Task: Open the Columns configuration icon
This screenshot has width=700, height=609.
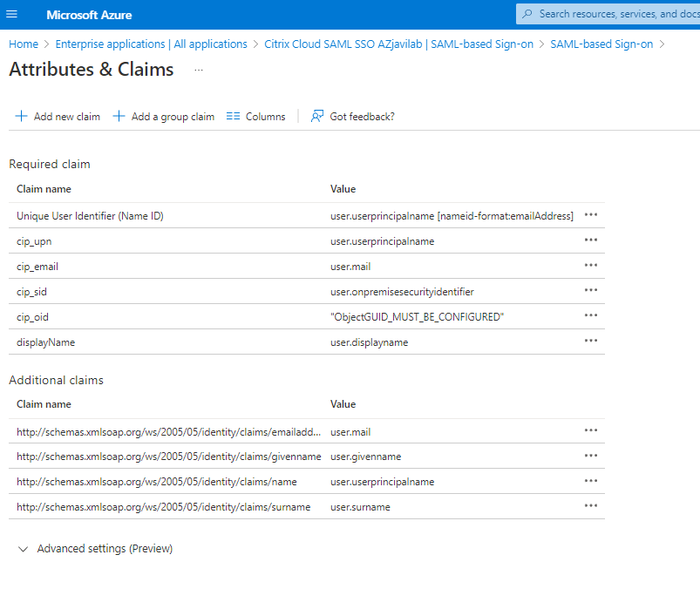Action: [232, 115]
